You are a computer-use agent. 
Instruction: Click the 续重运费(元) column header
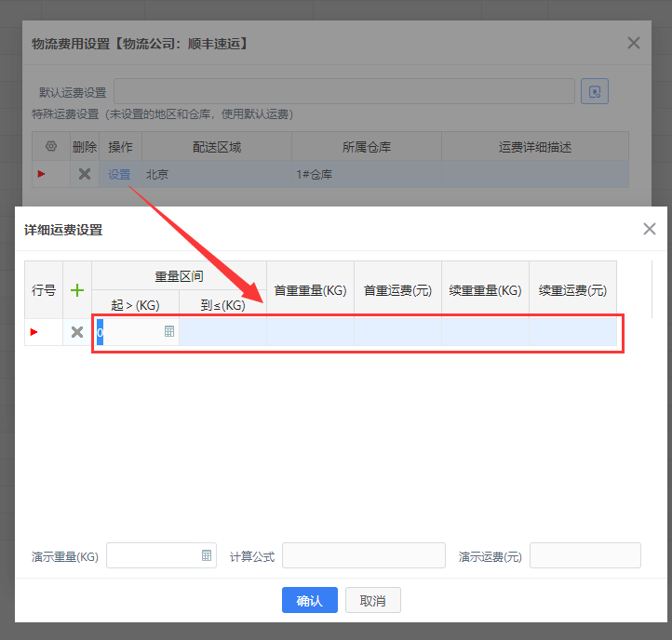click(573, 290)
